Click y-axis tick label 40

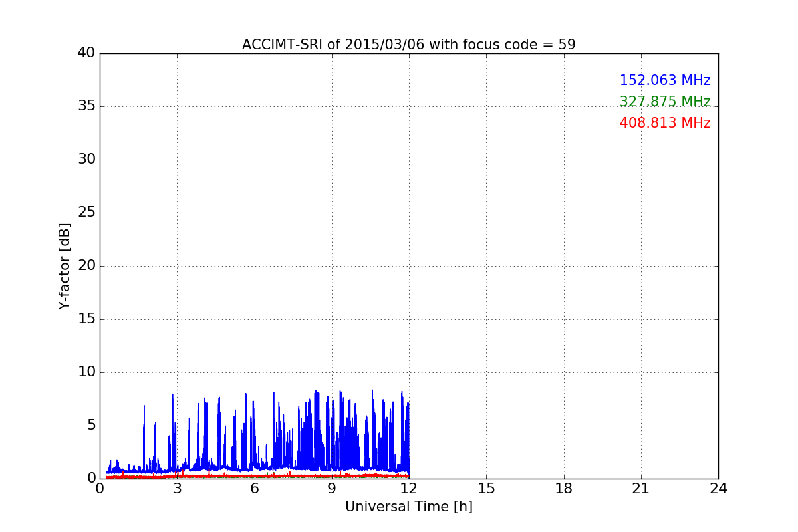[x=86, y=53]
